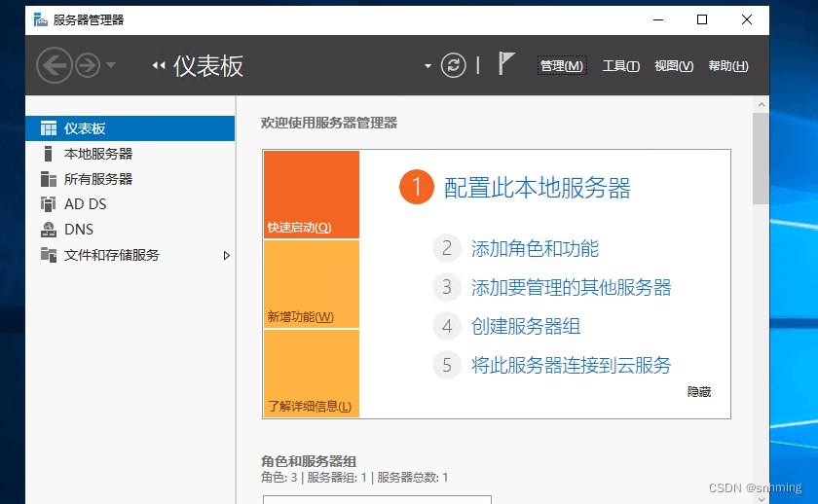Open the 视图(V) menu
The width and height of the screenshot is (818, 504).
[x=674, y=66]
